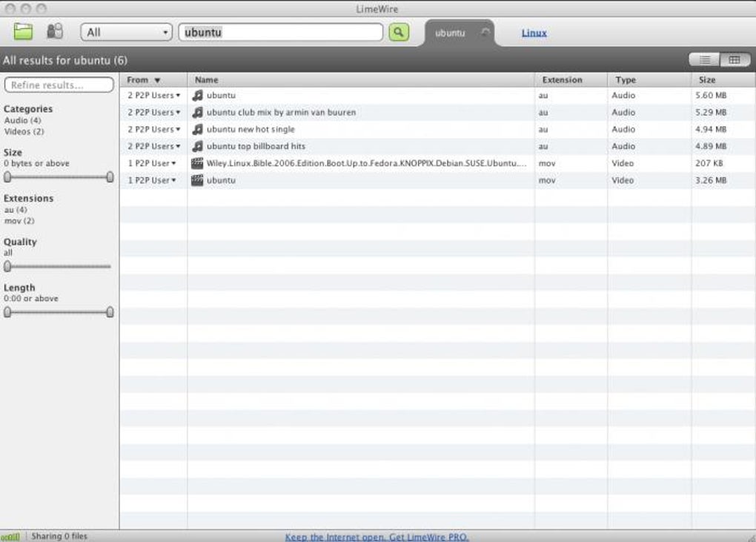Sort by the From column header
Screen dimensions: 756x542
153,79
